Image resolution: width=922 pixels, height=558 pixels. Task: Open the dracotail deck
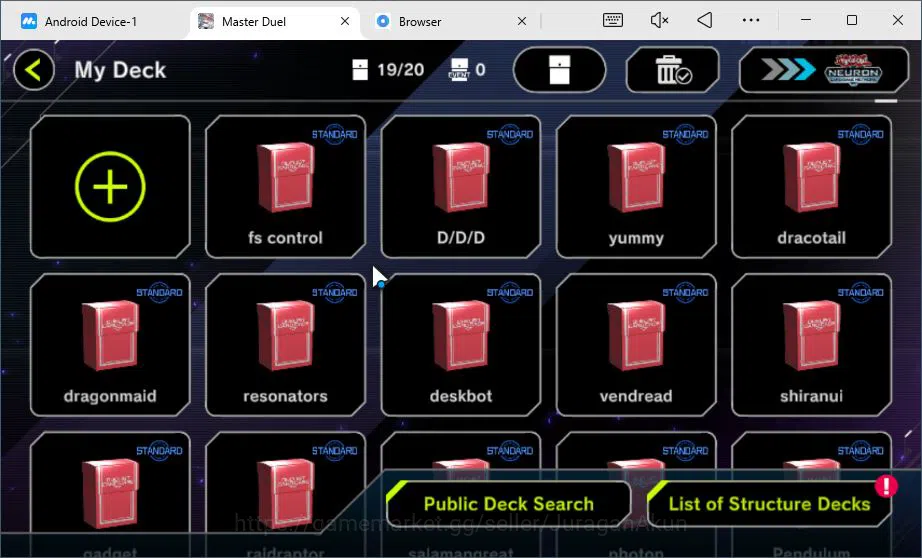(811, 186)
